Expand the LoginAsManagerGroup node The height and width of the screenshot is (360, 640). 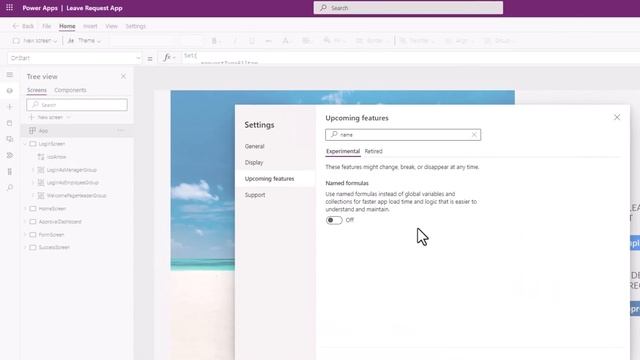click(x=33, y=170)
